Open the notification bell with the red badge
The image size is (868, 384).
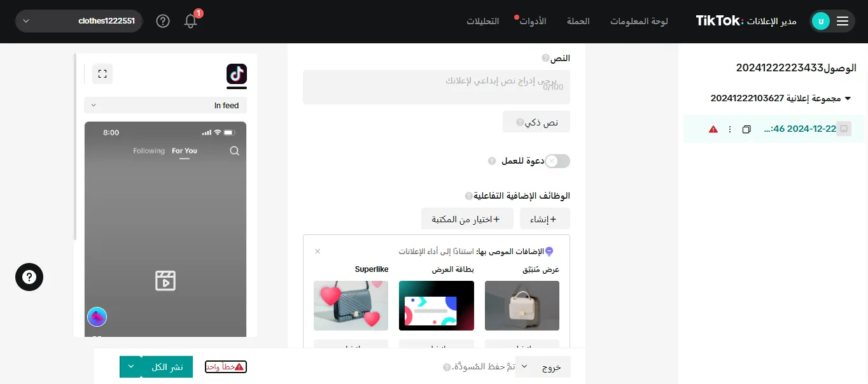coord(190,21)
